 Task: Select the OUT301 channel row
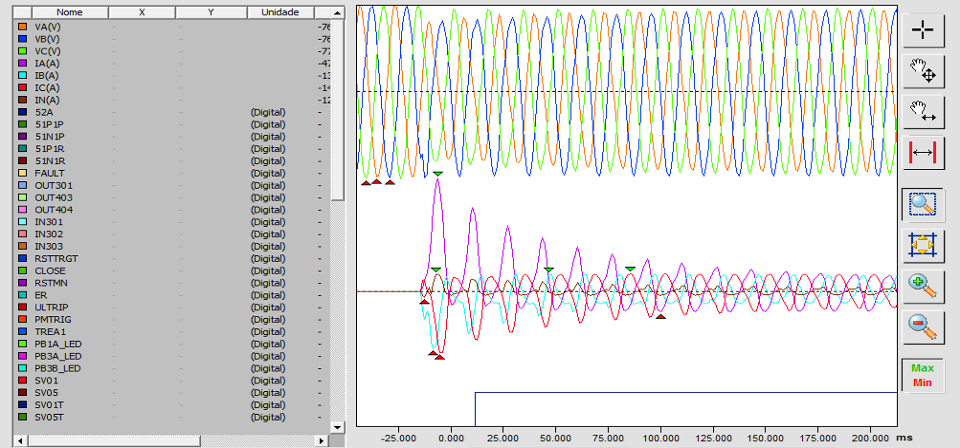click(171, 185)
